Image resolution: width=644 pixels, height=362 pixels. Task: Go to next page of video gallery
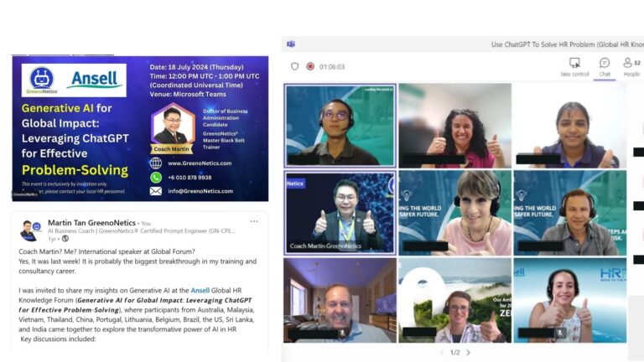tap(468, 353)
